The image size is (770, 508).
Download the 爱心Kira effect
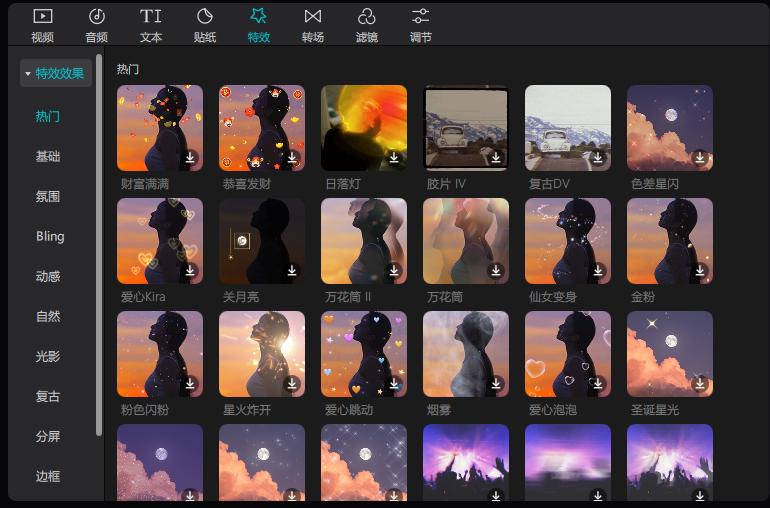(x=190, y=271)
